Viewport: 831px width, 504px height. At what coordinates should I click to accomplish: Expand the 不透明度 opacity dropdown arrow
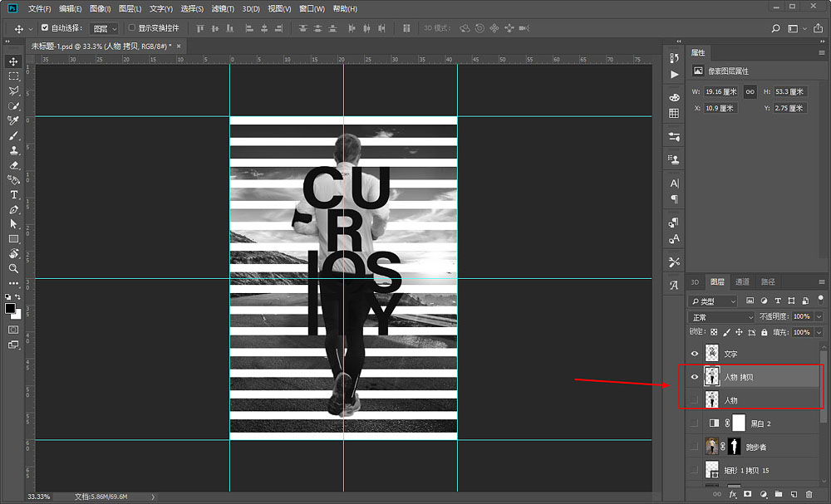(819, 316)
